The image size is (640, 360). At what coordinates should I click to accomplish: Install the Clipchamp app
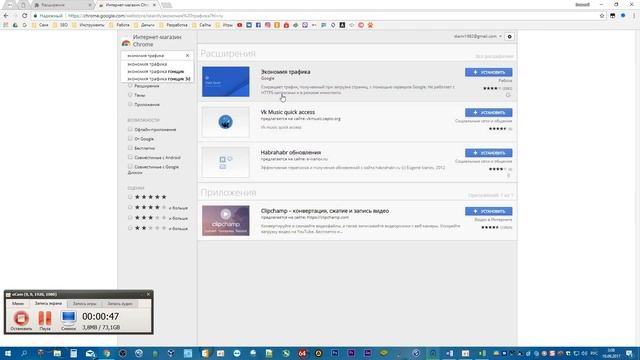[489, 211]
